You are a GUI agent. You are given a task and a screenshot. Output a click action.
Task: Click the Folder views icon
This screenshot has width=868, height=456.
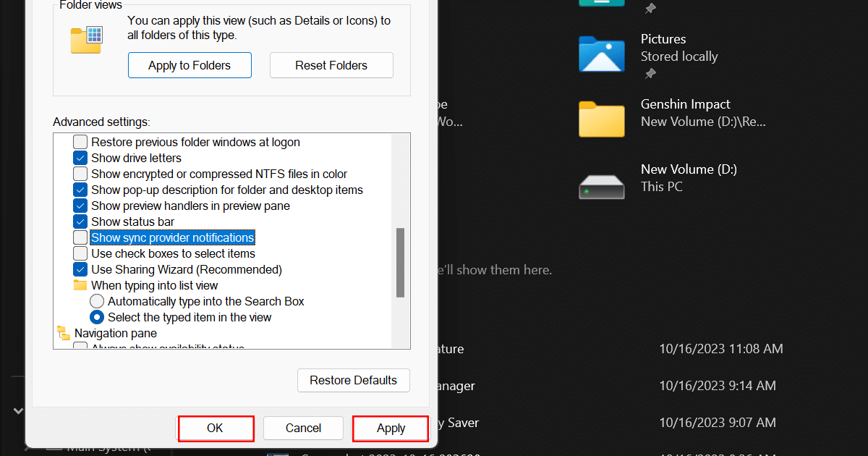click(86, 39)
